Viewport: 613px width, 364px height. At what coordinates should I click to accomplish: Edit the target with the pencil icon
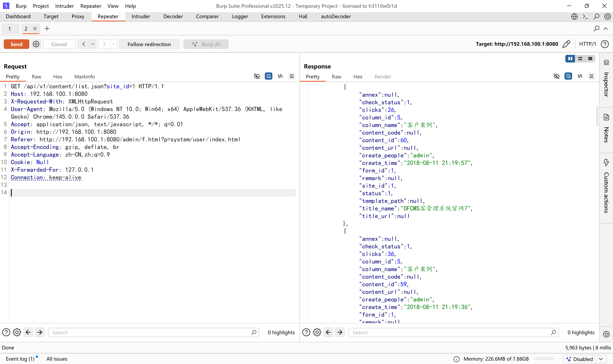click(x=566, y=44)
